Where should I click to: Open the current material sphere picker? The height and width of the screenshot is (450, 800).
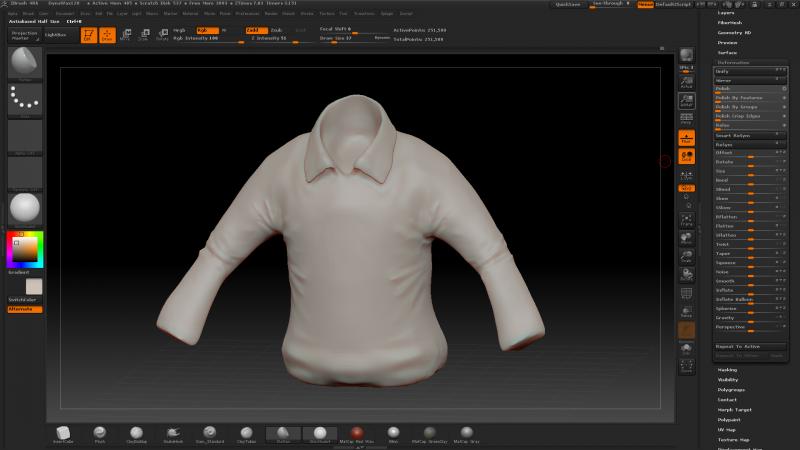coord(24,208)
